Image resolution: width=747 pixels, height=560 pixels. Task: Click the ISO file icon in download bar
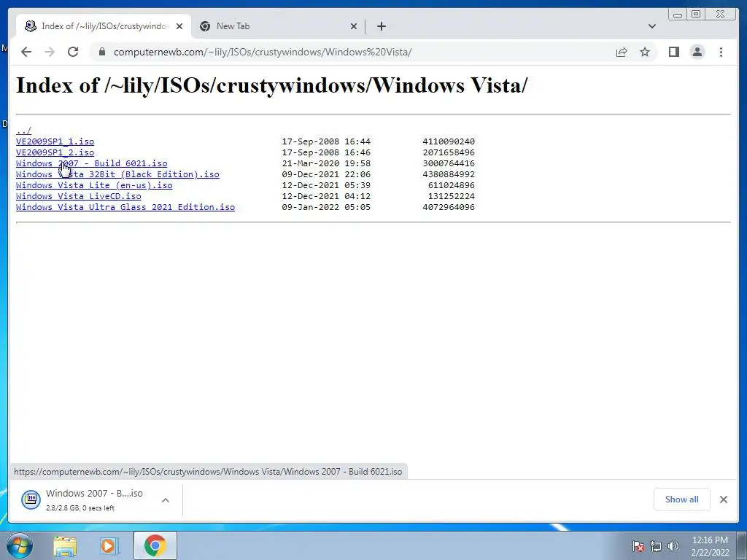[x=31, y=499]
